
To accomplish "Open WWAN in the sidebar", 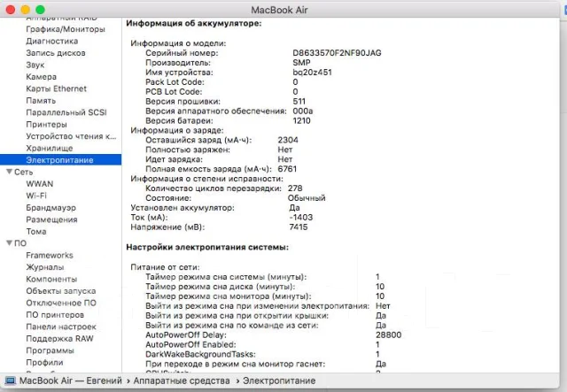I will point(40,184).
